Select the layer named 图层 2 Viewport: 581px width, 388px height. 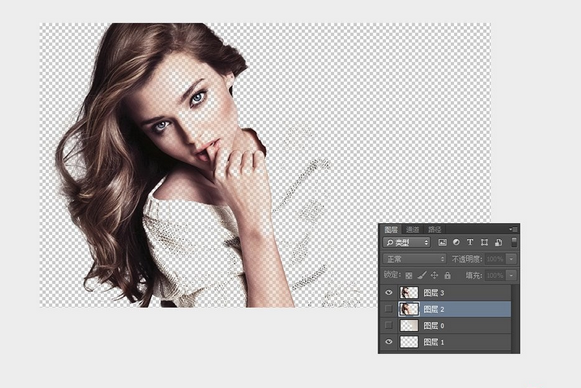coord(434,309)
